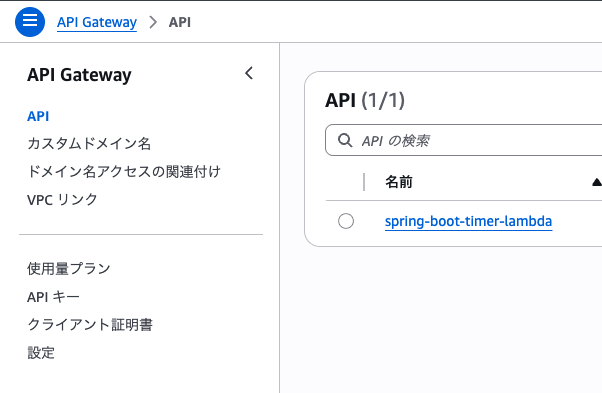Open the blue hamburger navigation menu
Viewport: 602px width, 393px height.
click(30, 22)
